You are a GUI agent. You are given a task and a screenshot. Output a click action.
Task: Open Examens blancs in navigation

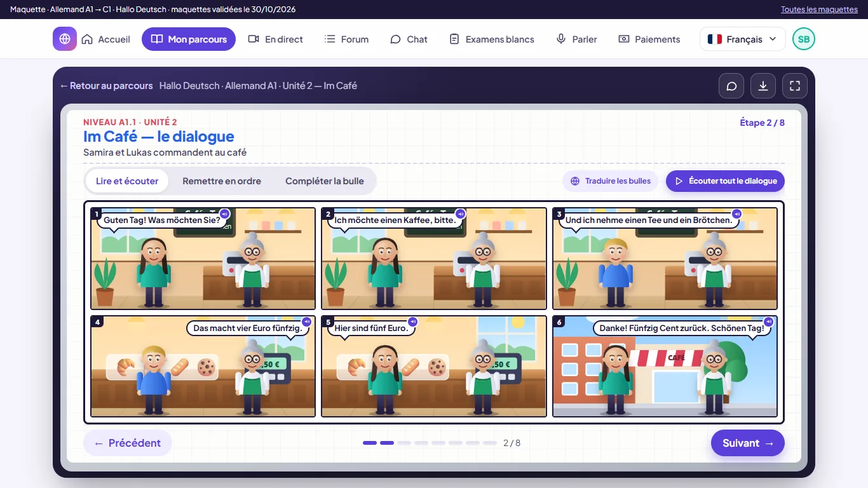pyautogui.click(x=492, y=39)
